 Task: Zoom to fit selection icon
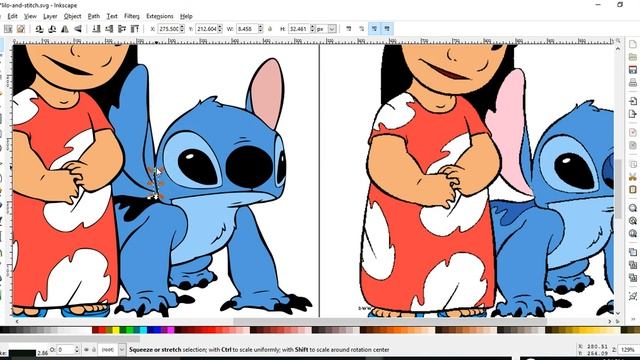coord(633,208)
